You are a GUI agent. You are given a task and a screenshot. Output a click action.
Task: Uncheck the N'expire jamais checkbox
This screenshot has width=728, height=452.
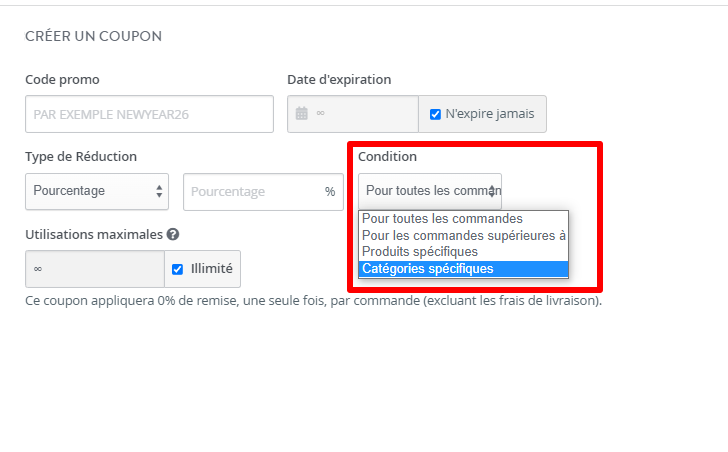[435, 114]
